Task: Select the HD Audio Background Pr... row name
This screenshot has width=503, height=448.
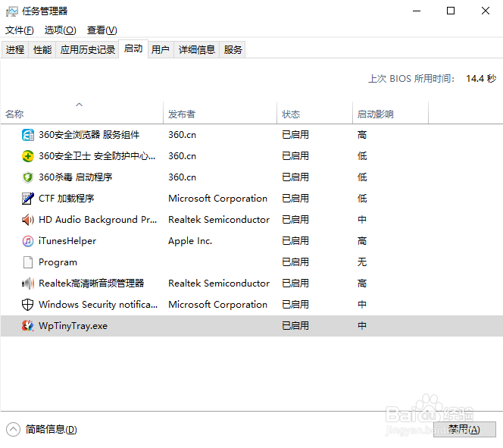Action: [x=98, y=220]
